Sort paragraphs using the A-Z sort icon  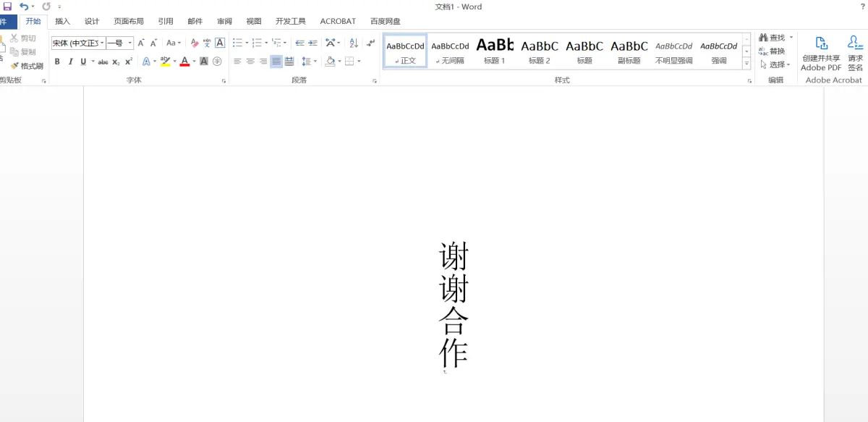pyautogui.click(x=354, y=43)
